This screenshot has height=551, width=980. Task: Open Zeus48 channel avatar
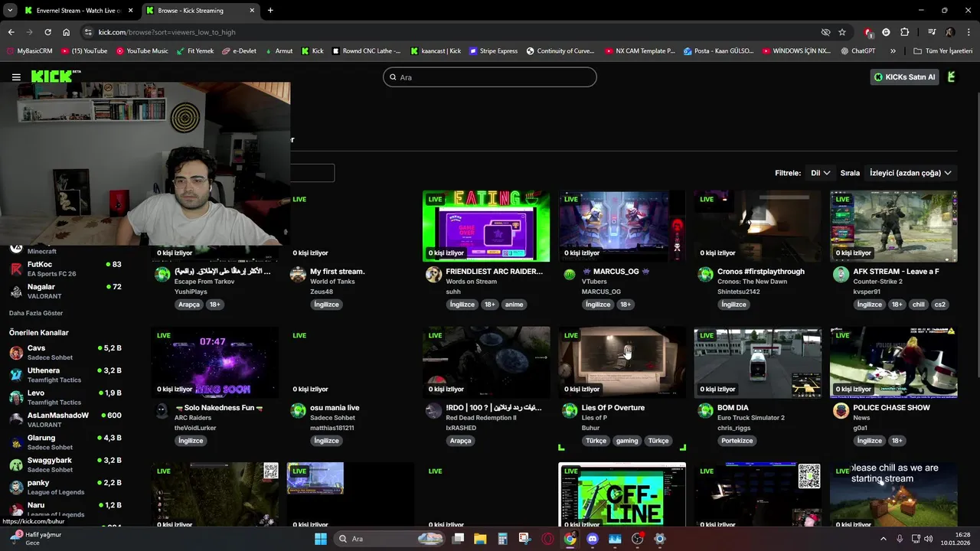298,275
